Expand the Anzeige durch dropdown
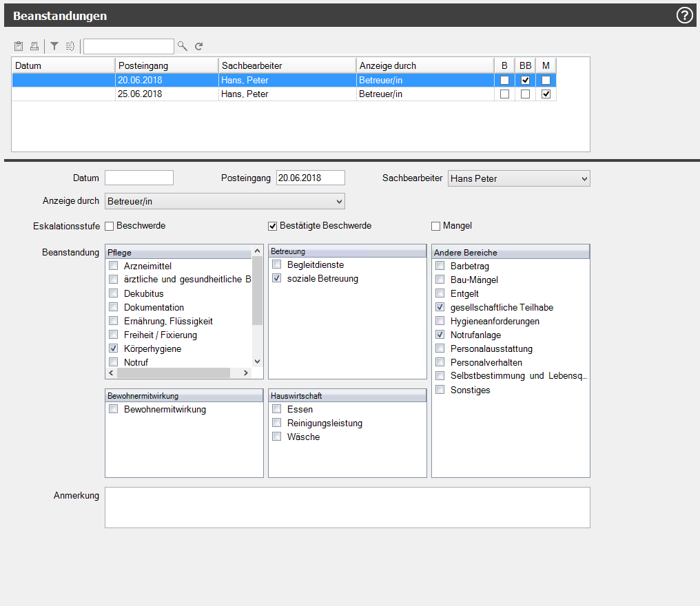The image size is (700, 606). tap(225, 201)
